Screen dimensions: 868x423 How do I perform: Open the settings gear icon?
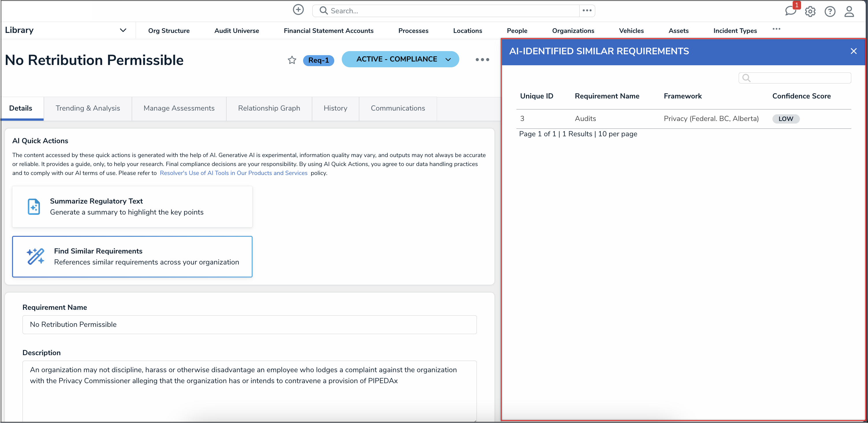(x=810, y=12)
